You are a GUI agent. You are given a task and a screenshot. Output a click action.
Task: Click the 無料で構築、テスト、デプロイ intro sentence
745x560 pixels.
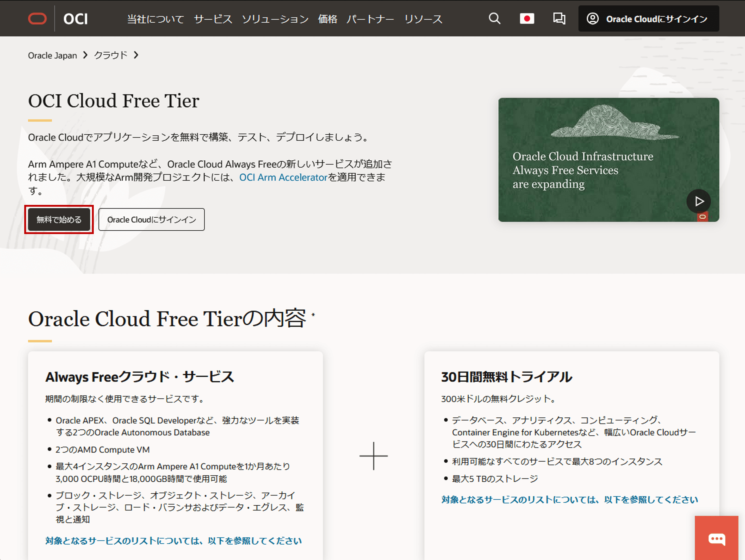coord(199,137)
